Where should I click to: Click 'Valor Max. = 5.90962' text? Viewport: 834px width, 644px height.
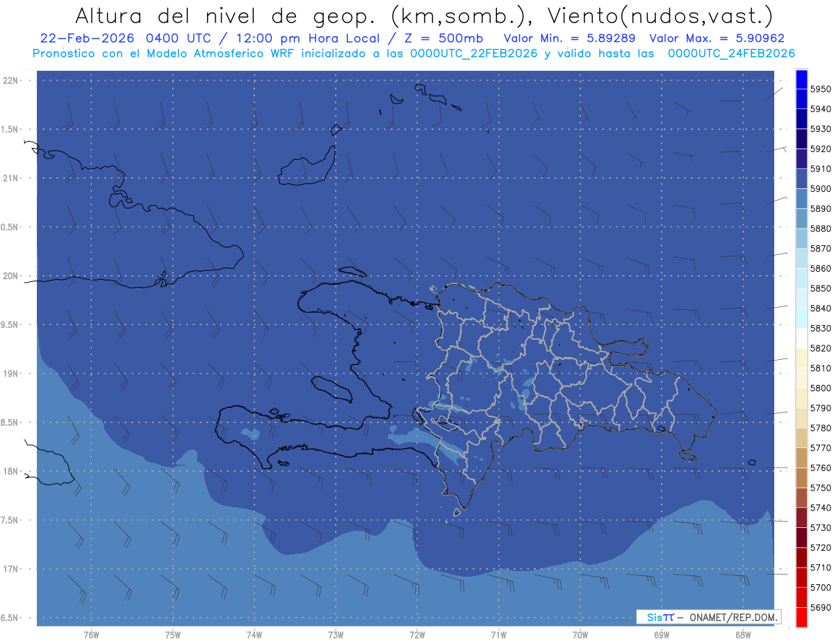pos(717,38)
